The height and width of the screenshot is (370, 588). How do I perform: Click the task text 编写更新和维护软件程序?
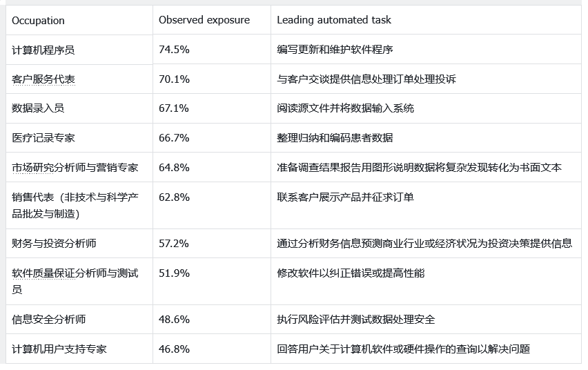pyautogui.click(x=335, y=50)
